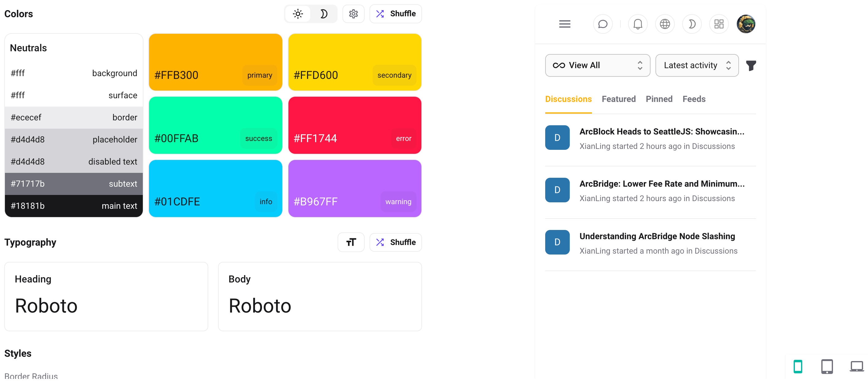
Task: Open the chat bubble icon
Action: [x=603, y=24]
